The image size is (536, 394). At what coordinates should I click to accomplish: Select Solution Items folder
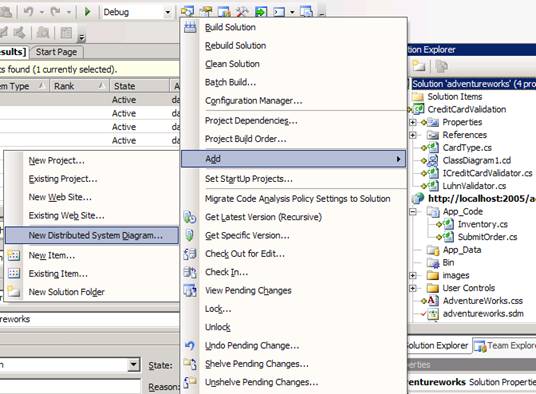point(455,97)
